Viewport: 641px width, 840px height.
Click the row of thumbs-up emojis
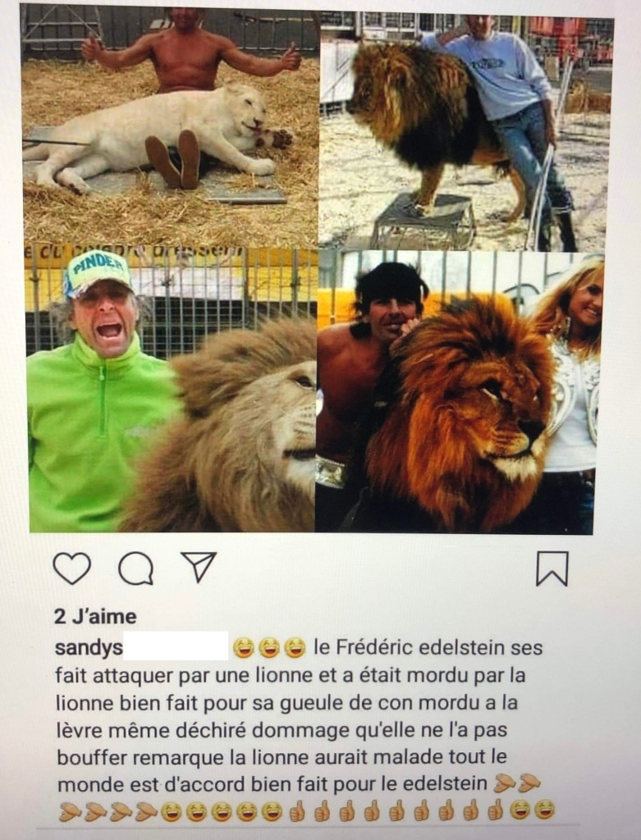pyautogui.click(x=396, y=810)
